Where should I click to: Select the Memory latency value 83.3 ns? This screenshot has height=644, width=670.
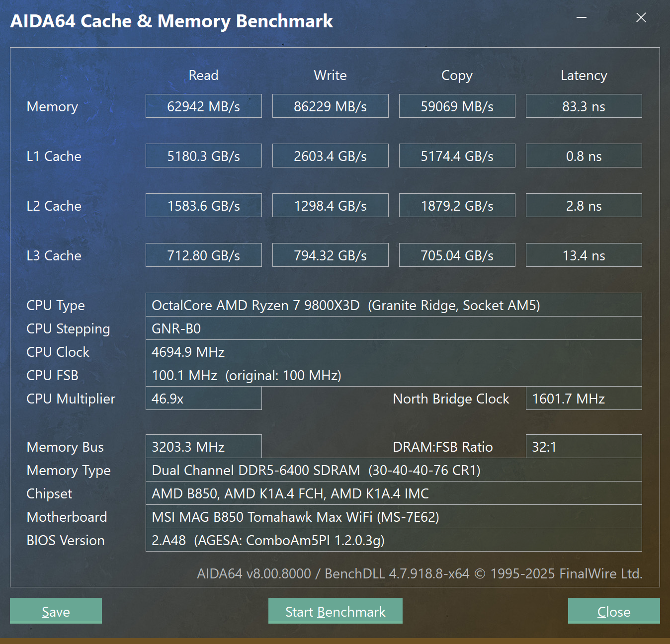584,106
